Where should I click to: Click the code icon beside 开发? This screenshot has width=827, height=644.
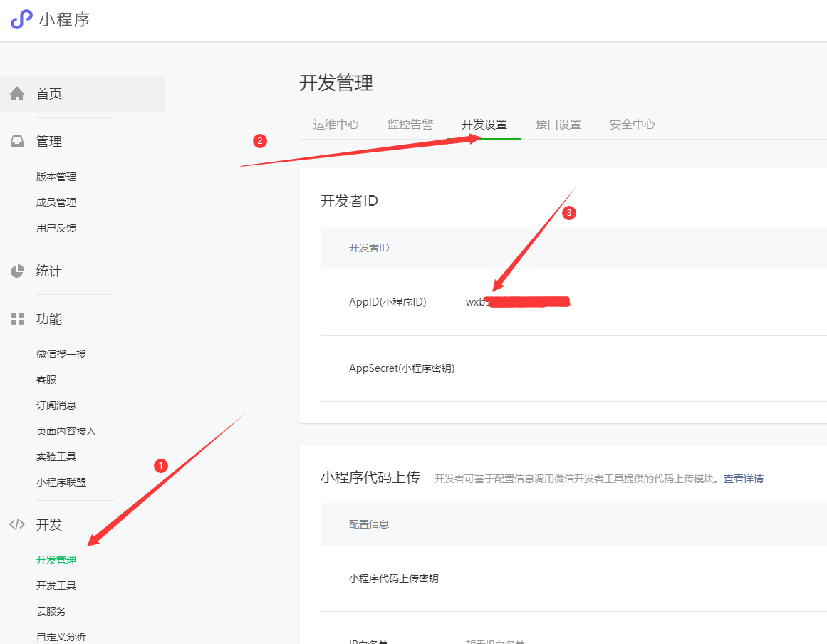pyautogui.click(x=17, y=524)
